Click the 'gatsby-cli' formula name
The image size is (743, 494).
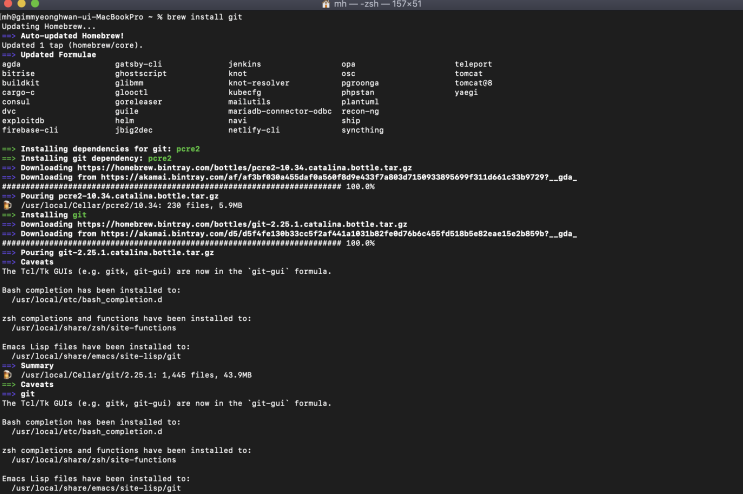coord(138,64)
